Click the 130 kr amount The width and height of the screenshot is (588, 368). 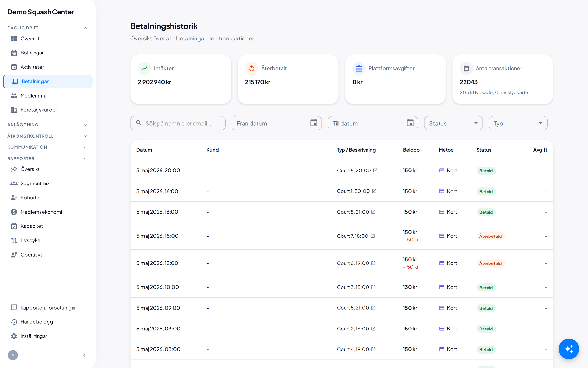pos(410,287)
